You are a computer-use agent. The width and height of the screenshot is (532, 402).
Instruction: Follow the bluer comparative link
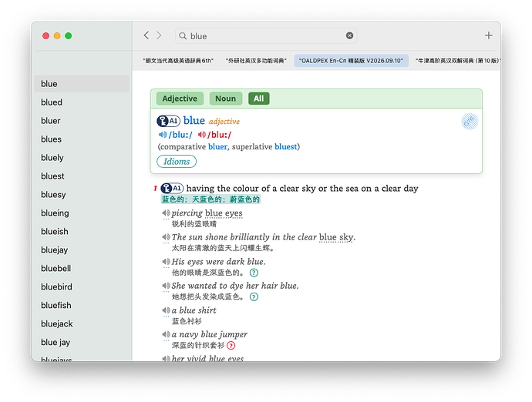click(217, 147)
